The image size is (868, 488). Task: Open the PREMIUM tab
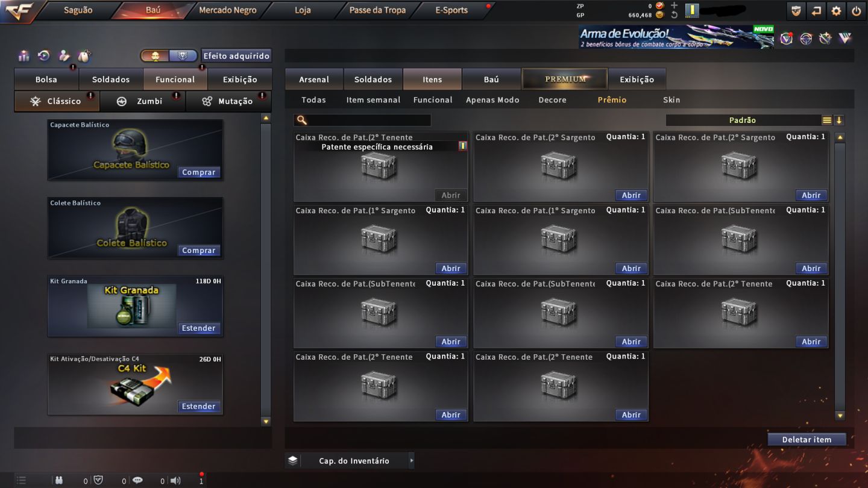point(565,79)
